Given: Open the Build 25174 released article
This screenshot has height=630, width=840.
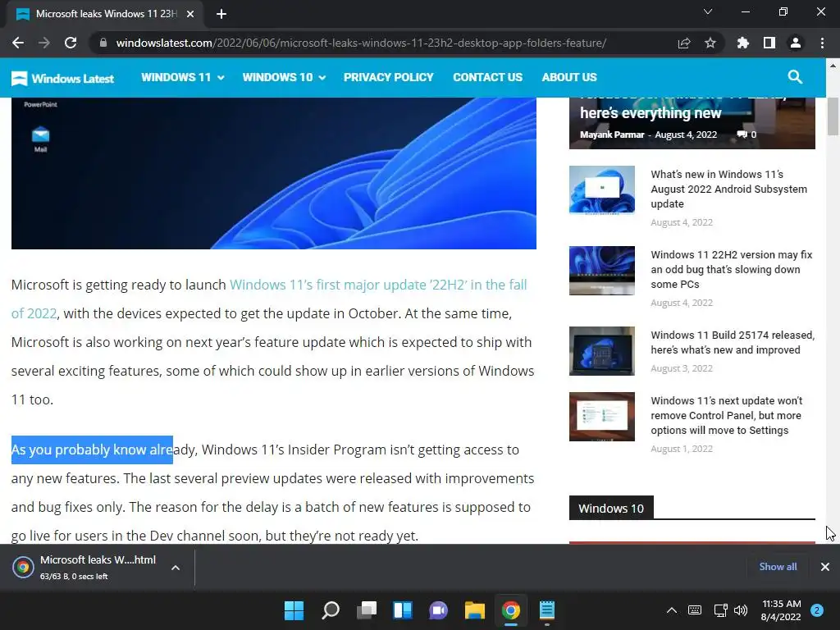Looking at the screenshot, I should (733, 342).
